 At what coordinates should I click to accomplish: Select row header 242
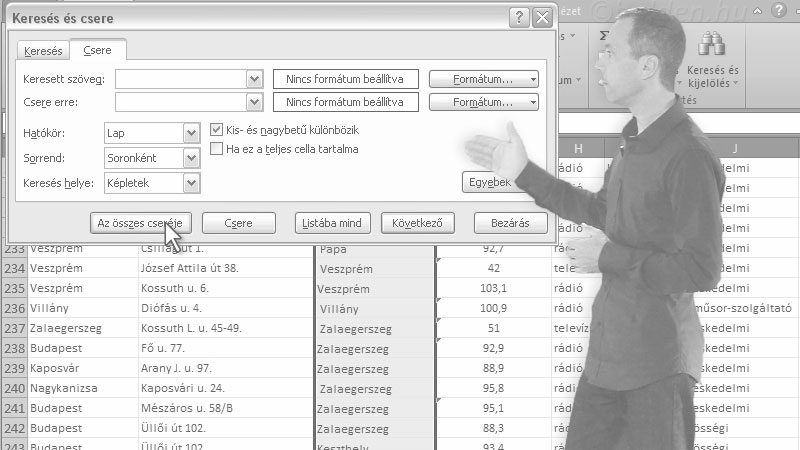[14, 428]
